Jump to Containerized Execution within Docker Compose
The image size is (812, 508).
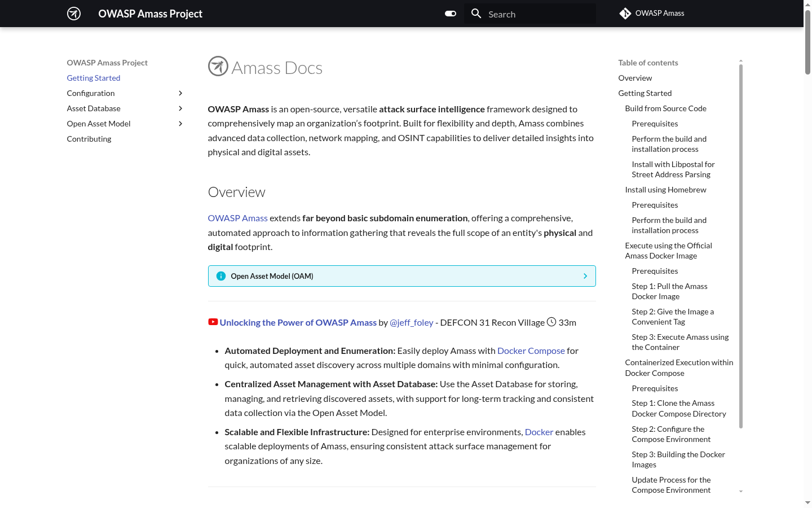click(679, 367)
